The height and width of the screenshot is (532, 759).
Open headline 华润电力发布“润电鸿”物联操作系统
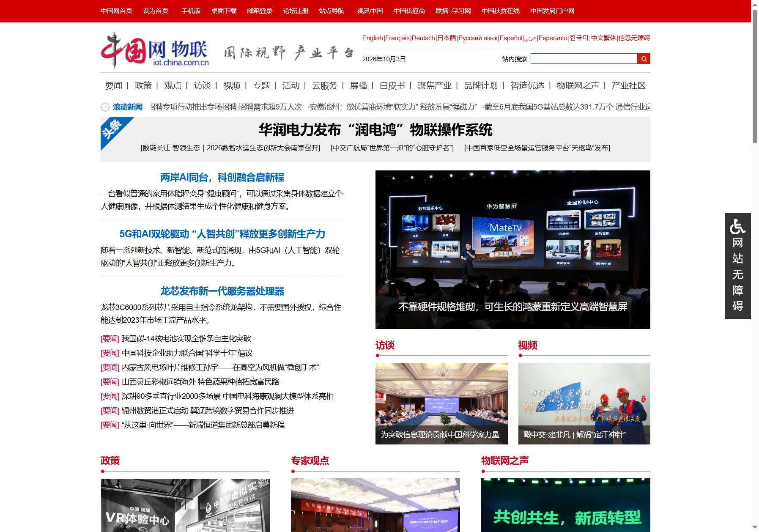click(x=375, y=130)
